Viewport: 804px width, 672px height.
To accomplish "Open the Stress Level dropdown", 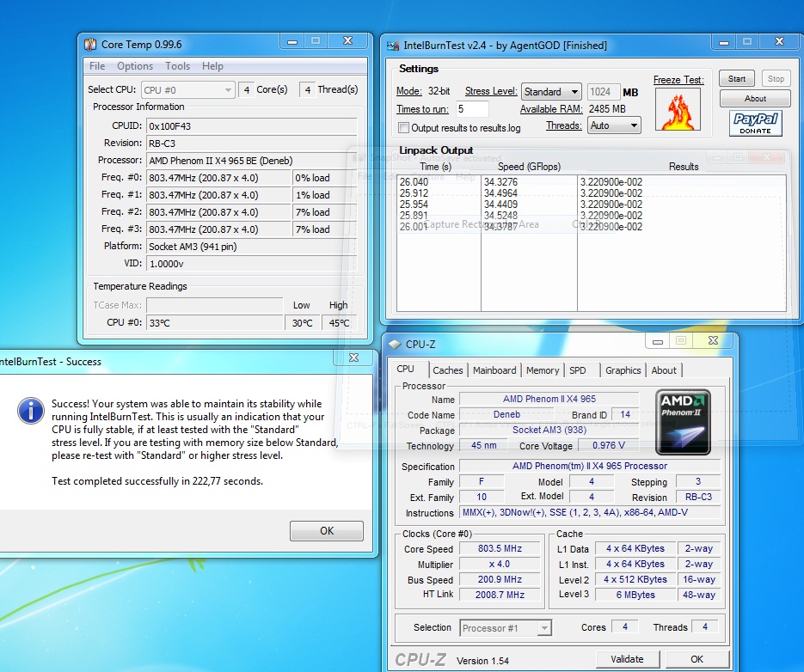I will coord(551,92).
